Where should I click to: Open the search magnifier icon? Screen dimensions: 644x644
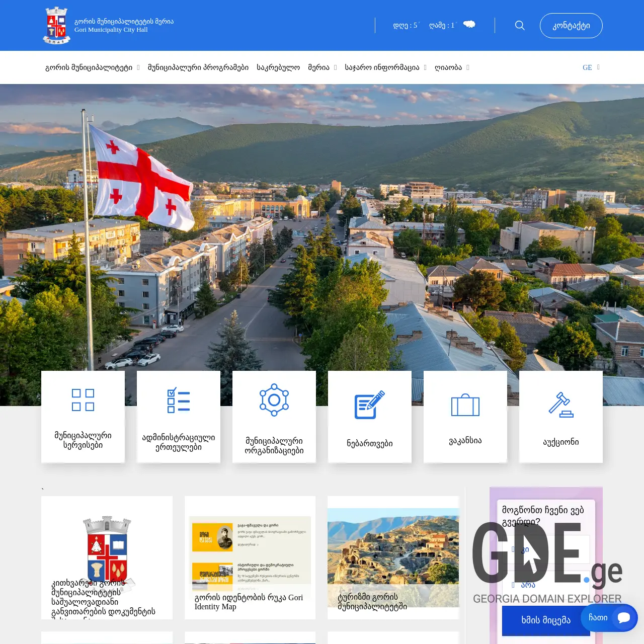519,25
